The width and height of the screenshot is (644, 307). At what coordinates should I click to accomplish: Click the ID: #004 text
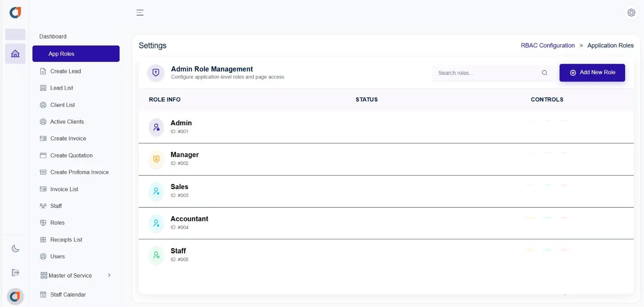[180, 227]
